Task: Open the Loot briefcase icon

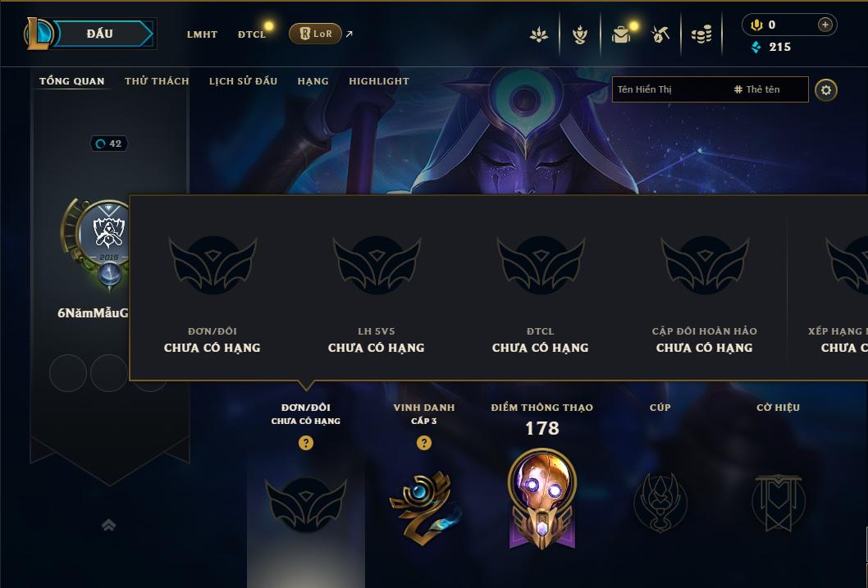Action: (621, 34)
